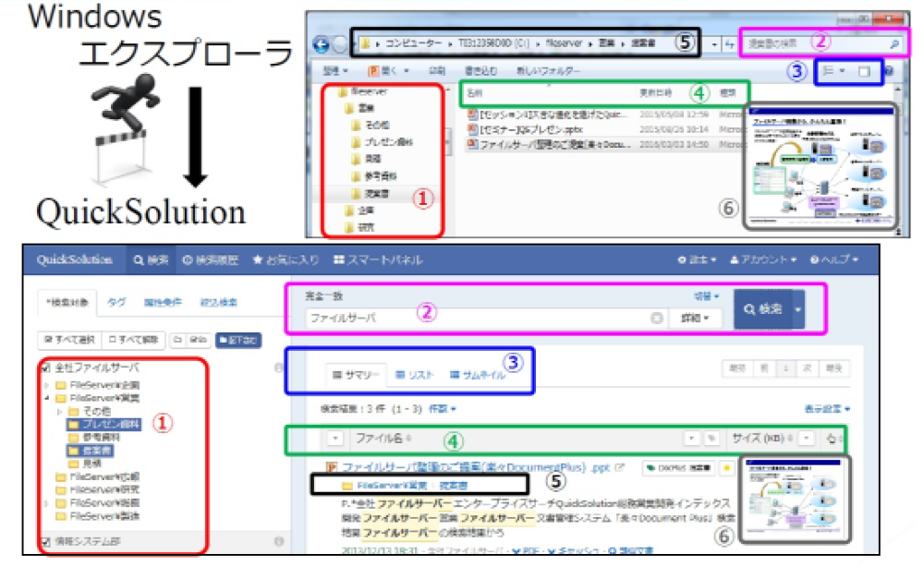Click the PowerPoint icon of [セミナー]QSプレゼン.pptx
The image size is (924, 566).
click(472, 129)
